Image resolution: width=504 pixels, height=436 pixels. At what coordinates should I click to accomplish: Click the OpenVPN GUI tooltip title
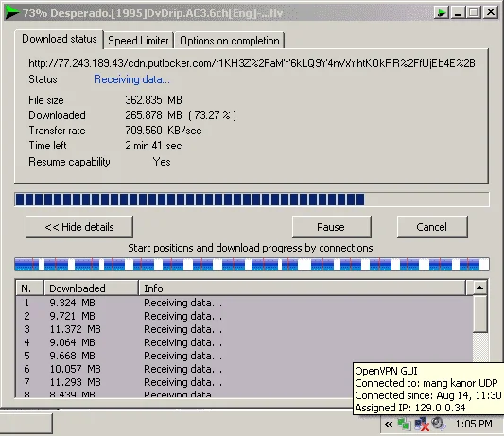[386, 371]
